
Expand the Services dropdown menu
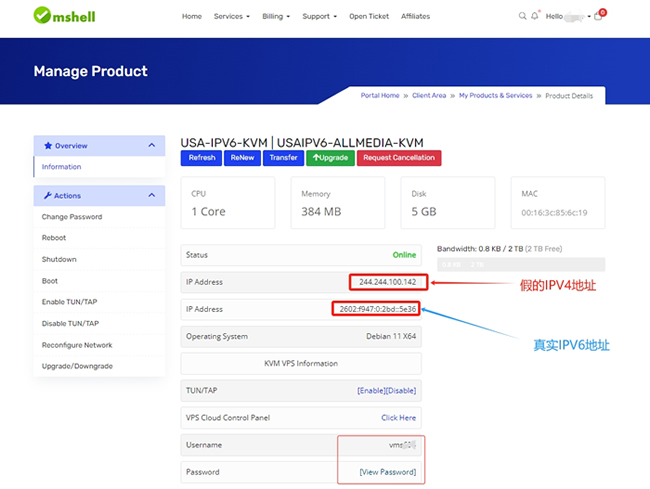[232, 16]
